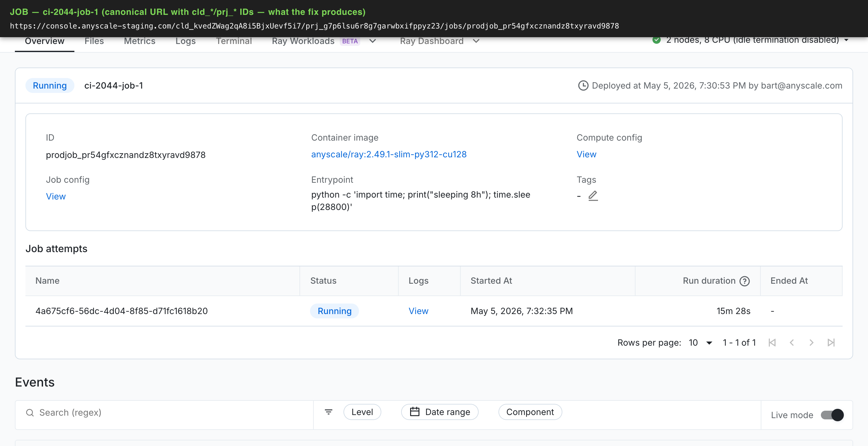Click the console URL in the top banner

point(314,26)
